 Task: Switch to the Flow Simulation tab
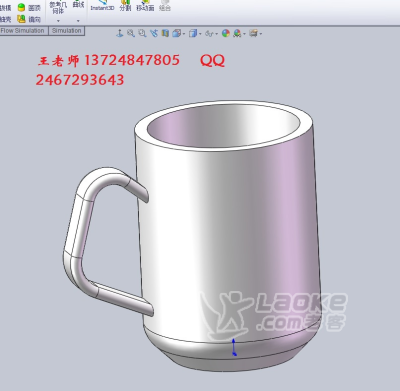click(23, 31)
